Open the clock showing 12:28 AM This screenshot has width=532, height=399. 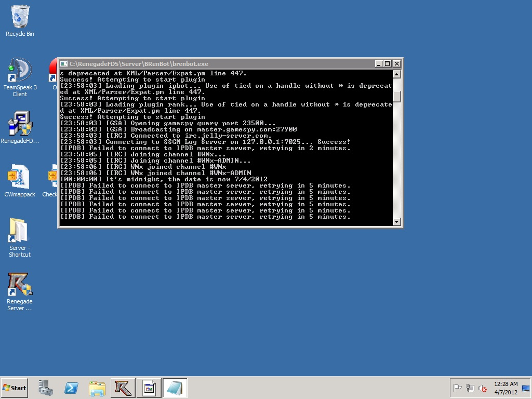pyautogui.click(x=506, y=388)
